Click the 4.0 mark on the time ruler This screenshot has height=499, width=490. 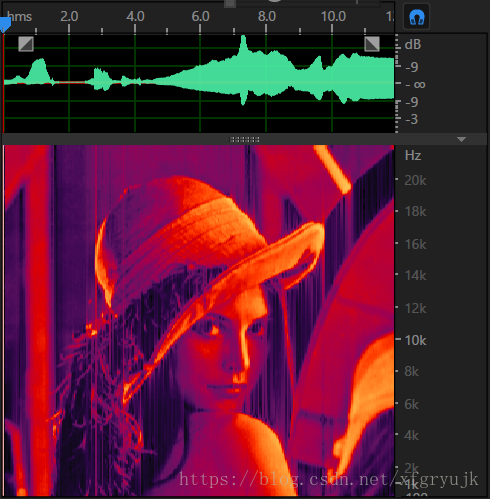pyautogui.click(x=135, y=16)
